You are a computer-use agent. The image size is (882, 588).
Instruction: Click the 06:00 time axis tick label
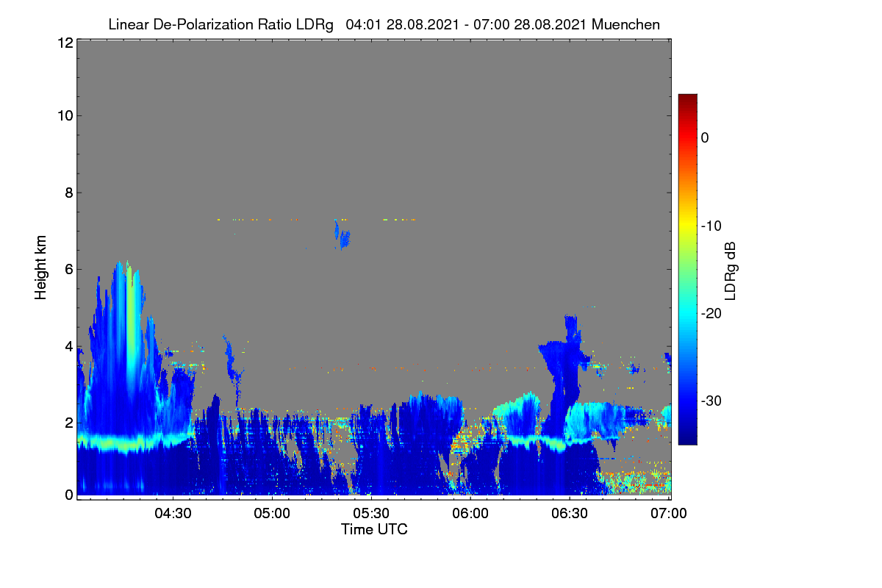tap(470, 513)
